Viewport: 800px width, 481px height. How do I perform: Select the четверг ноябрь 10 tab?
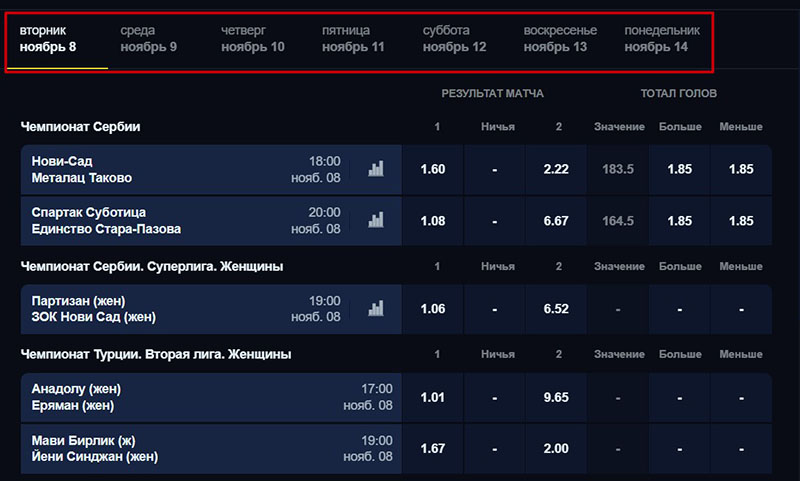(252, 39)
